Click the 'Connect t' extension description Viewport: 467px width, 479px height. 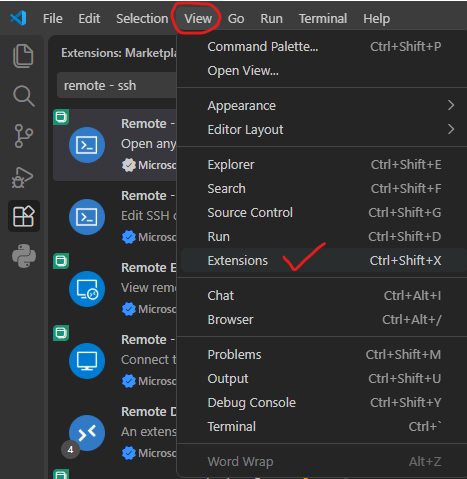click(x=149, y=360)
